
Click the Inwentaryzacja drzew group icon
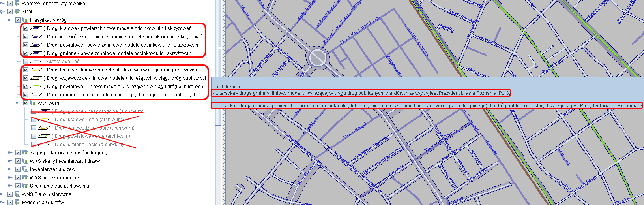point(25,169)
